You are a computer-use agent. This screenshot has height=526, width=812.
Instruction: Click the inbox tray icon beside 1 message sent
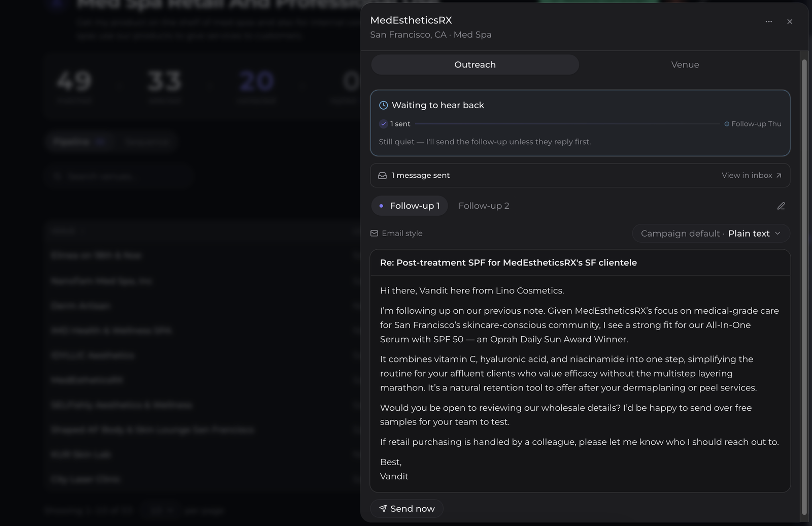383,175
